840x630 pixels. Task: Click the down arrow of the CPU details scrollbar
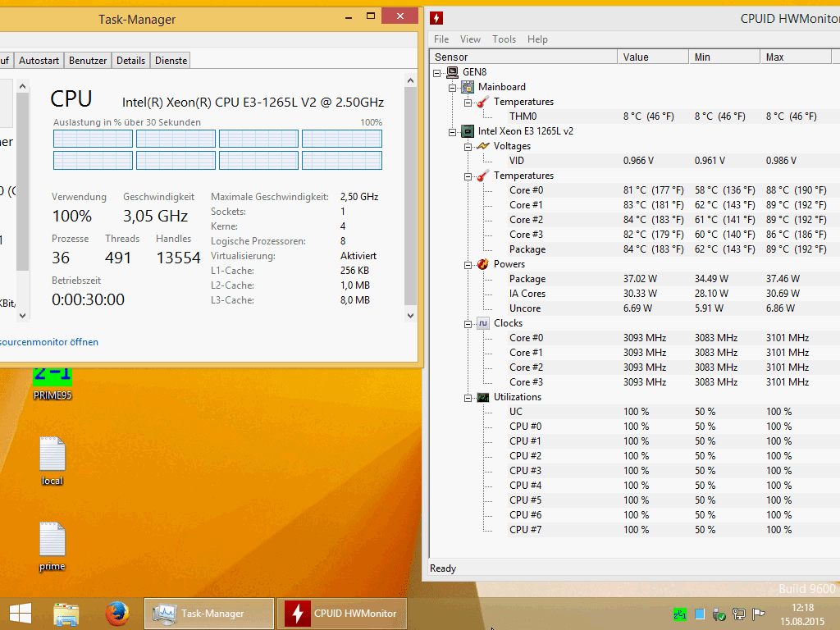[410, 316]
